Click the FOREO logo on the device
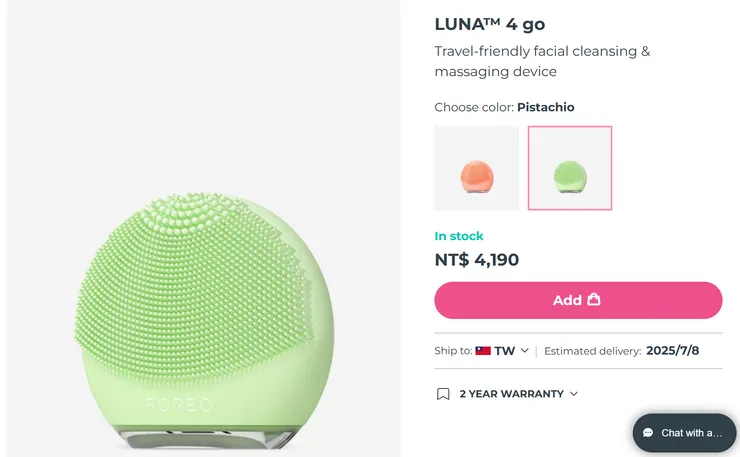The height and width of the screenshot is (457, 740). tap(179, 405)
